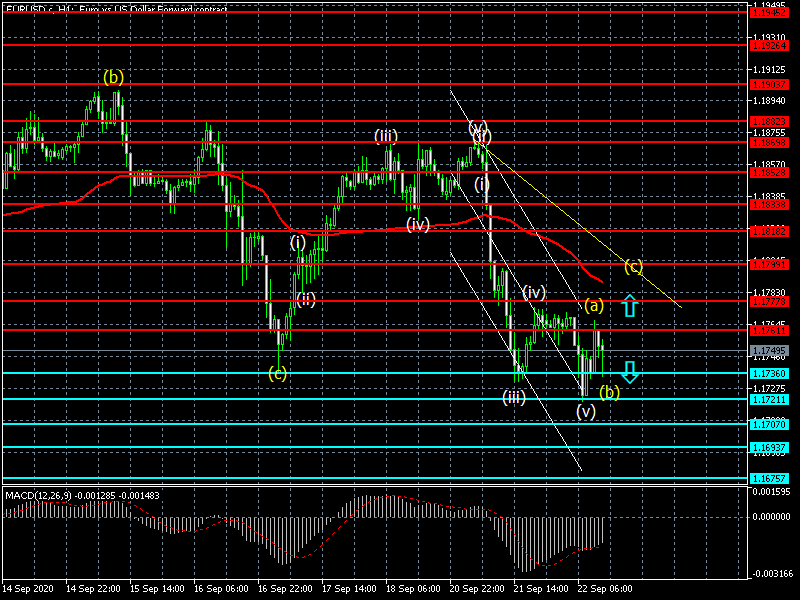
Task: Click the 14 Sep 2020 time axis label
Action: pyautogui.click(x=28, y=588)
